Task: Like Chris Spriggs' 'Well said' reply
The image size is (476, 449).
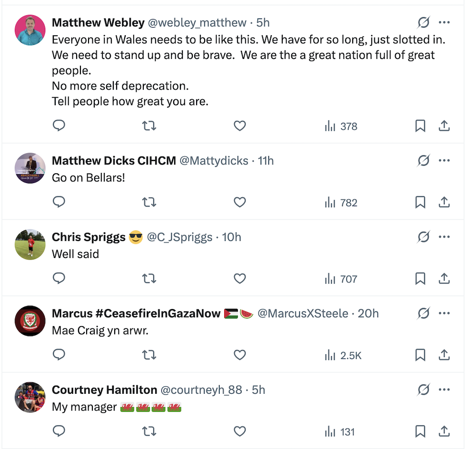Action: click(x=240, y=279)
